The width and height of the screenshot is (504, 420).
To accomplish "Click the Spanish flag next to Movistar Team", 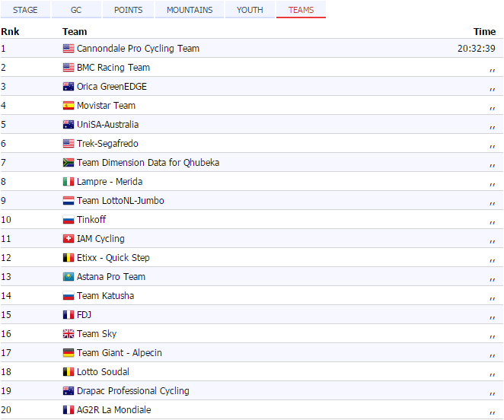I will (x=69, y=106).
